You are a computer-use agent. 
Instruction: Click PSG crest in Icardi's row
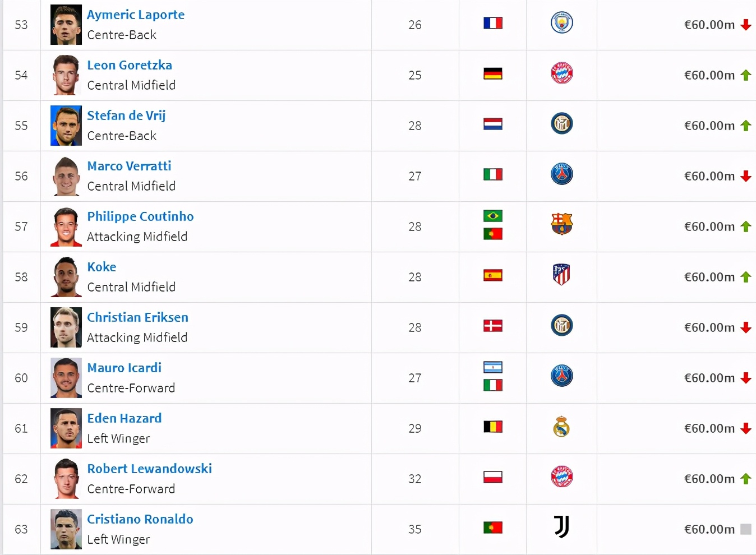[x=561, y=376]
